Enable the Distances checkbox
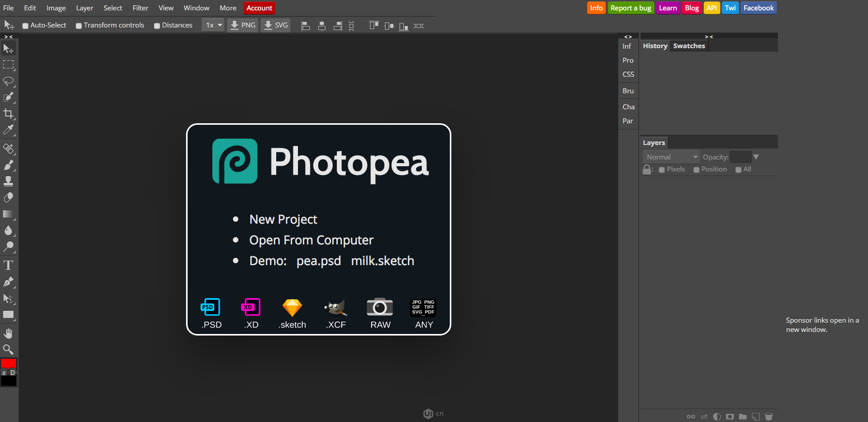The width and height of the screenshot is (868, 422). (x=157, y=25)
